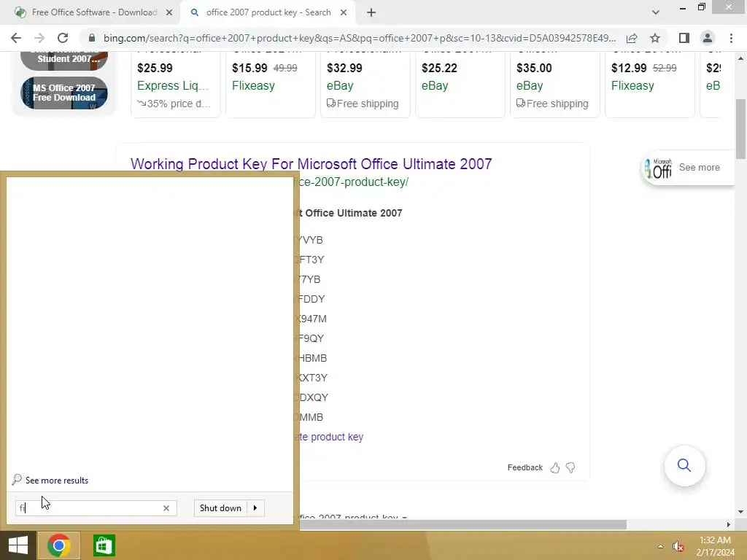
Task: Reload the Bing search page
Action: pos(63,38)
